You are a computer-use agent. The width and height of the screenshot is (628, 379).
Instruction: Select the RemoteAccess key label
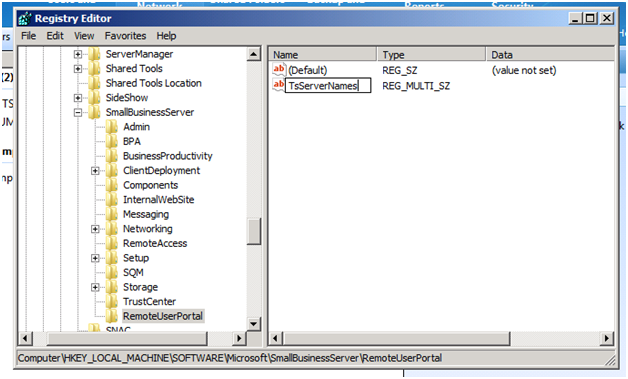155,243
